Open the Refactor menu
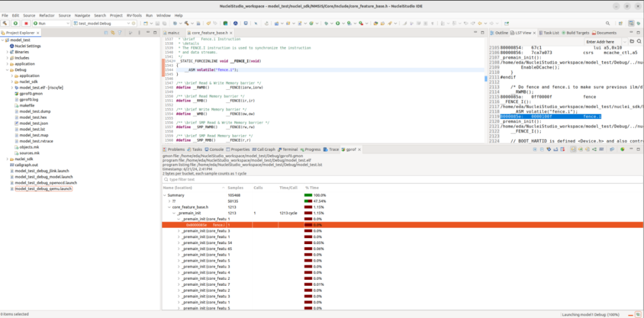The width and height of the screenshot is (644, 318). 47,15
